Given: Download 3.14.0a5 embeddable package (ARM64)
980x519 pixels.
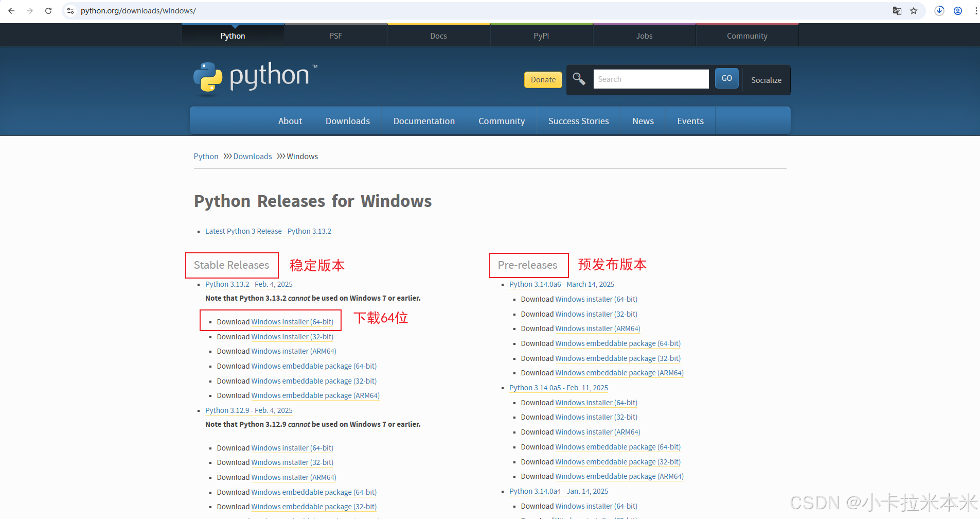Looking at the screenshot, I should (619, 476).
